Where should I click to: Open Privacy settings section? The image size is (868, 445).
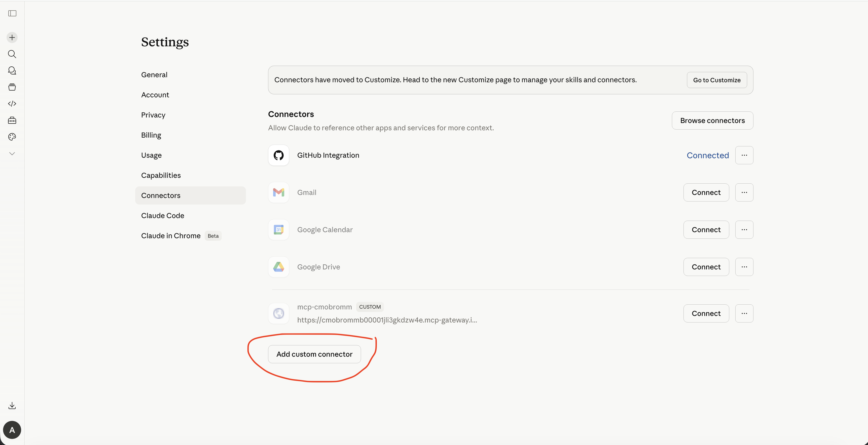(190, 115)
